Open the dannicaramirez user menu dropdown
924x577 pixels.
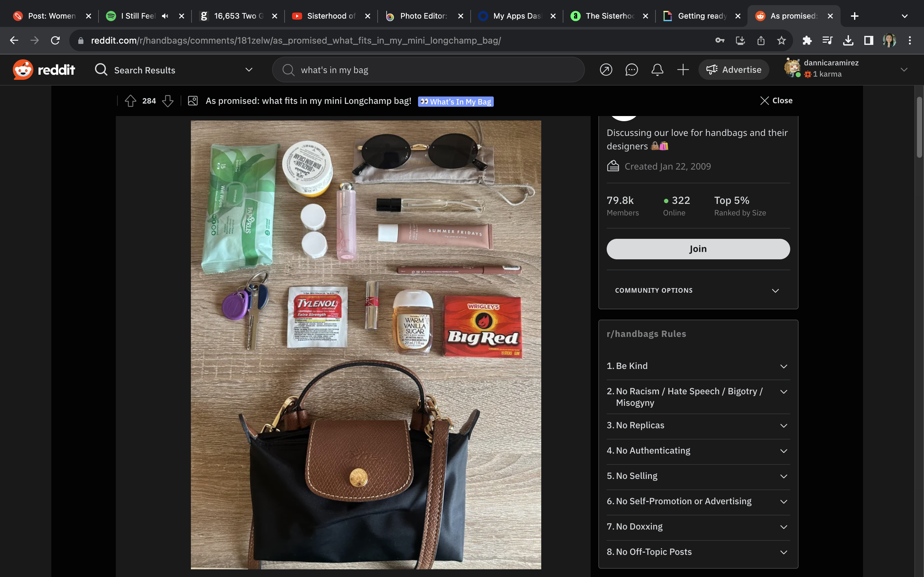pos(903,70)
